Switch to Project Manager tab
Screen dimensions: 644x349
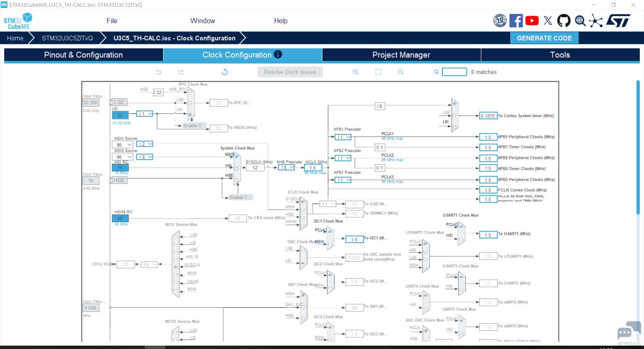point(401,55)
